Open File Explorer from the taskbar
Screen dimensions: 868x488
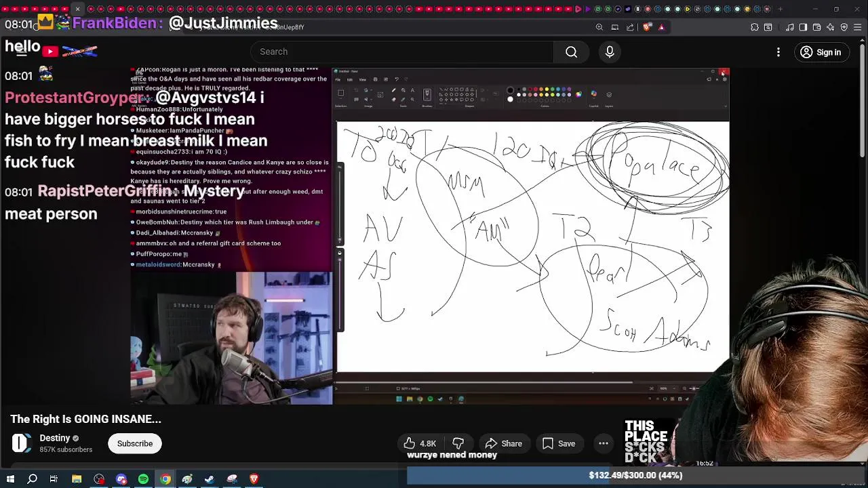coord(77,479)
